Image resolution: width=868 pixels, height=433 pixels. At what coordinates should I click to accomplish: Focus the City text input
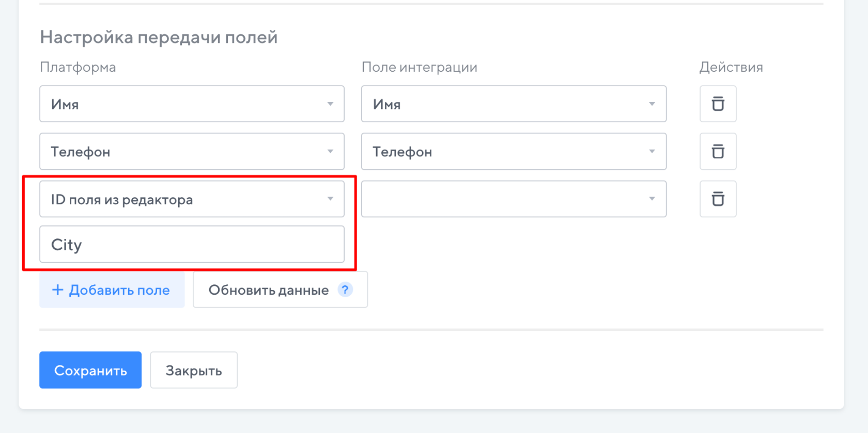click(192, 244)
